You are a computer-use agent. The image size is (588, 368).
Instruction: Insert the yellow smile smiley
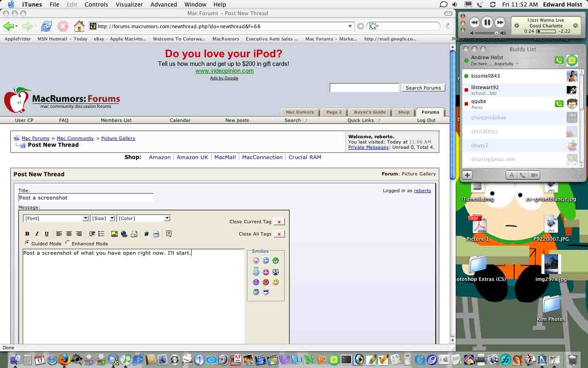tap(276, 282)
